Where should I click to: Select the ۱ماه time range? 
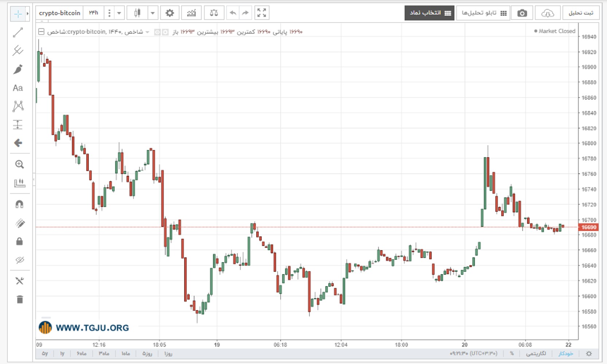tap(126, 353)
